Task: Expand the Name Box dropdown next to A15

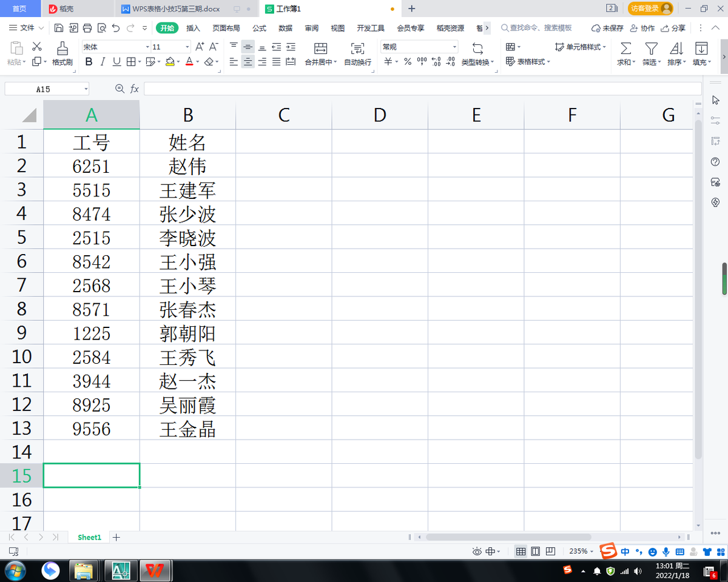Action: pyautogui.click(x=86, y=89)
